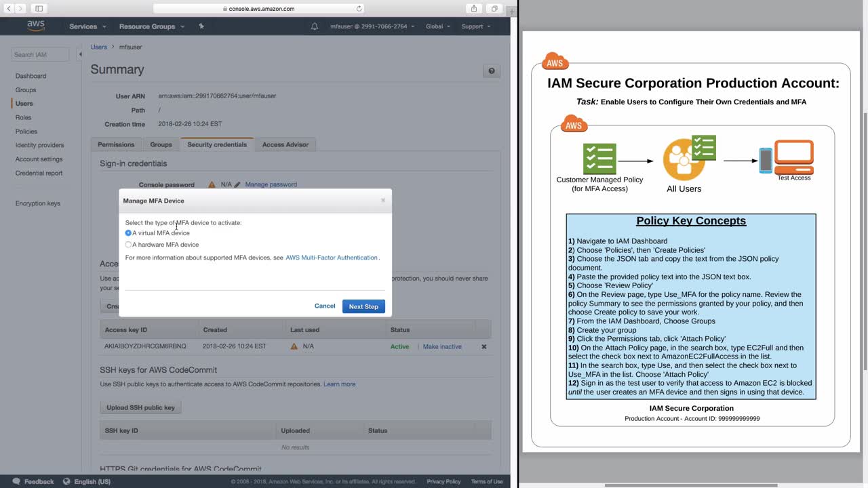Click the Search IAM input field
This screenshot has height=488, width=868.
tap(40, 54)
